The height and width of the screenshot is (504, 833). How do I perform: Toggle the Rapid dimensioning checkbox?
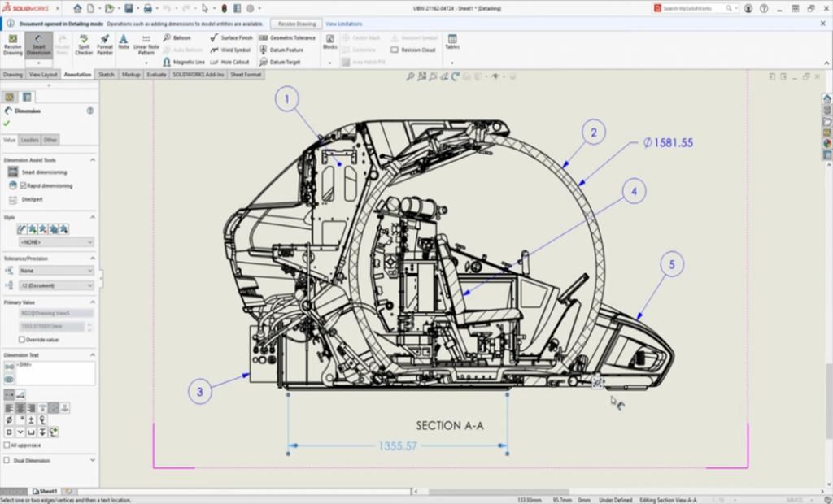click(x=23, y=186)
